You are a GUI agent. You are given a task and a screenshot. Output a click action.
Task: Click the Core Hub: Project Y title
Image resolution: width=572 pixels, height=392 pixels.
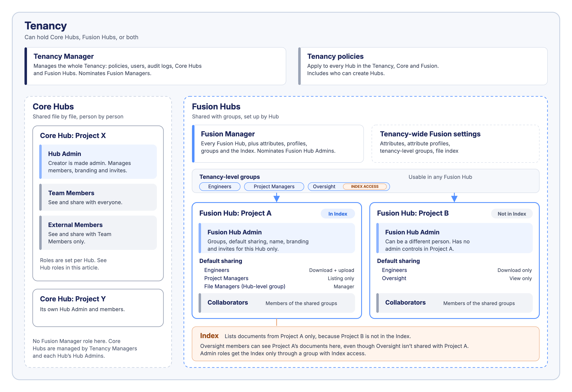tap(73, 299)
